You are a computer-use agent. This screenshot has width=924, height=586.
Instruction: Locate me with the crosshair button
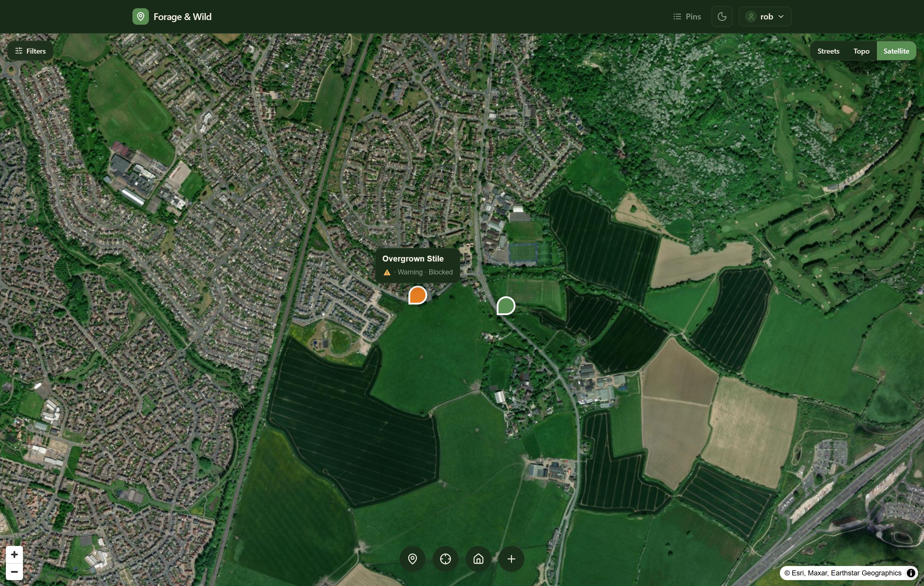tap(445, 559)
